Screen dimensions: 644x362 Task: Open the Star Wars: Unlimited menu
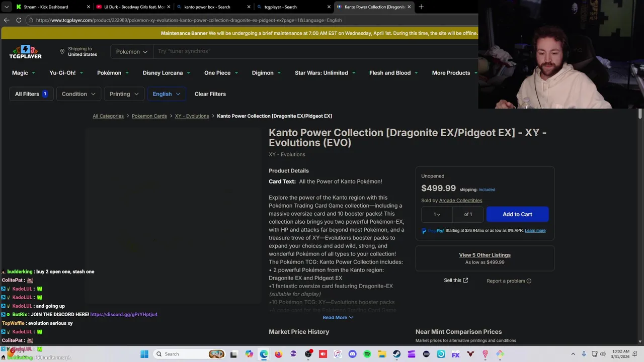coord(325,73)
